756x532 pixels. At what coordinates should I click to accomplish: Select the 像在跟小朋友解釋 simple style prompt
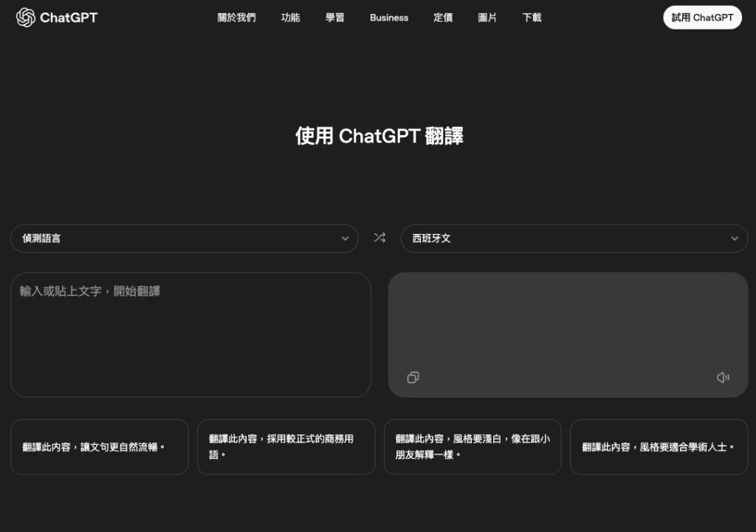point(472,446)
